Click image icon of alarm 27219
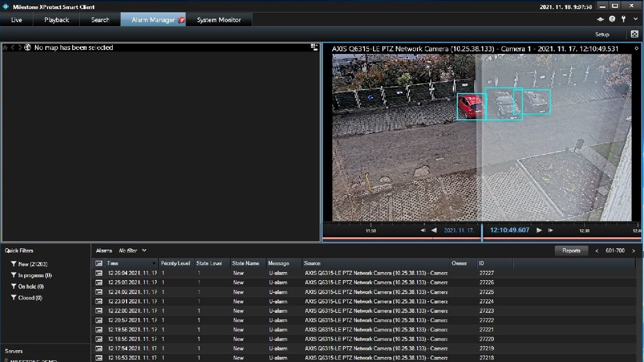The image size is (644, 362). (99, 348)
